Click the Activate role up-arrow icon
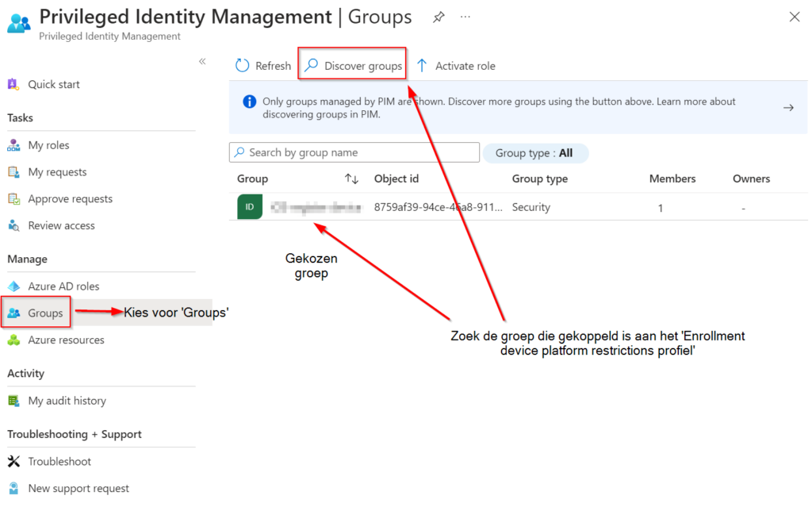812x530 pixels. point(422,66)
